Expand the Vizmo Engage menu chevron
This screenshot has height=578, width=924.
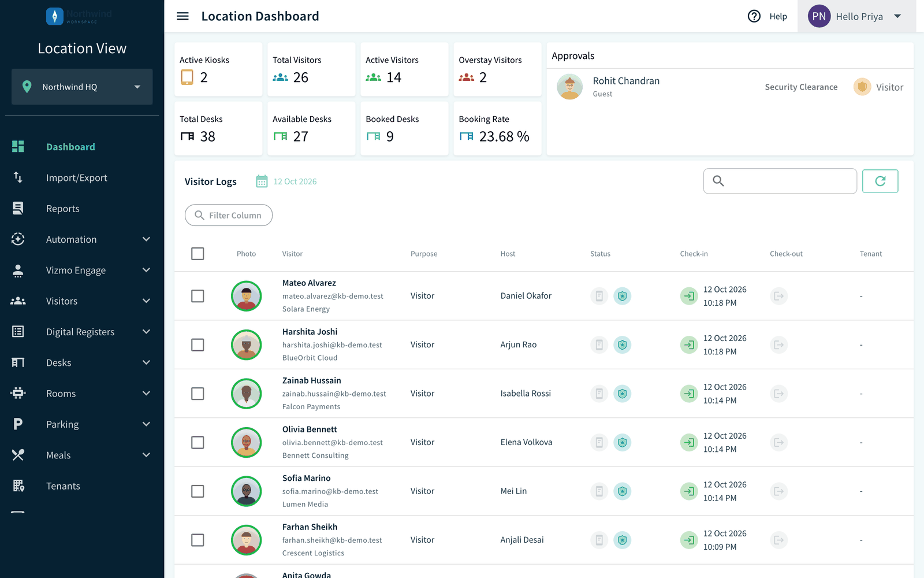pyautogui.click(x=146, y=270)
